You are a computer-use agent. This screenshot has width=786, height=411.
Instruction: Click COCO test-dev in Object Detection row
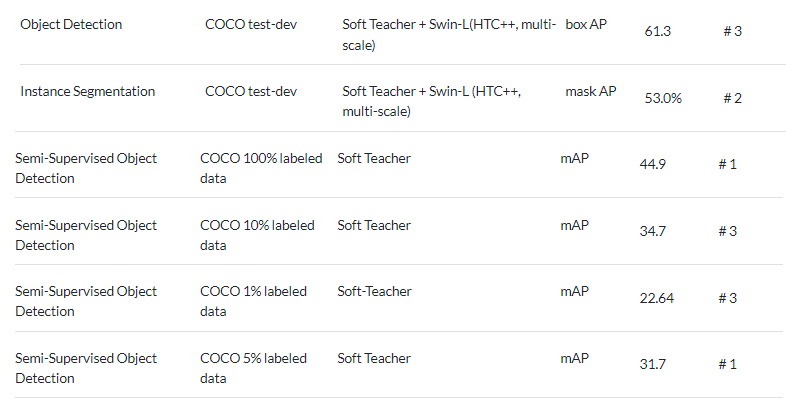251,24
